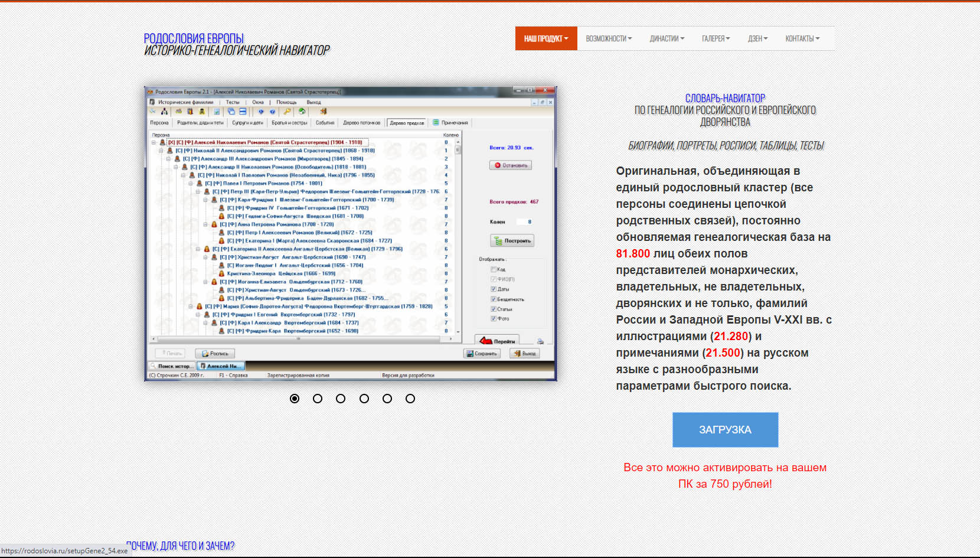Viewport: 980px width, 558px height.
Task: Click the heading ПОЧЕМУ, ДЛЯ ЧЕГО И ЗАЧЕМ?
Action: [180, 546]
